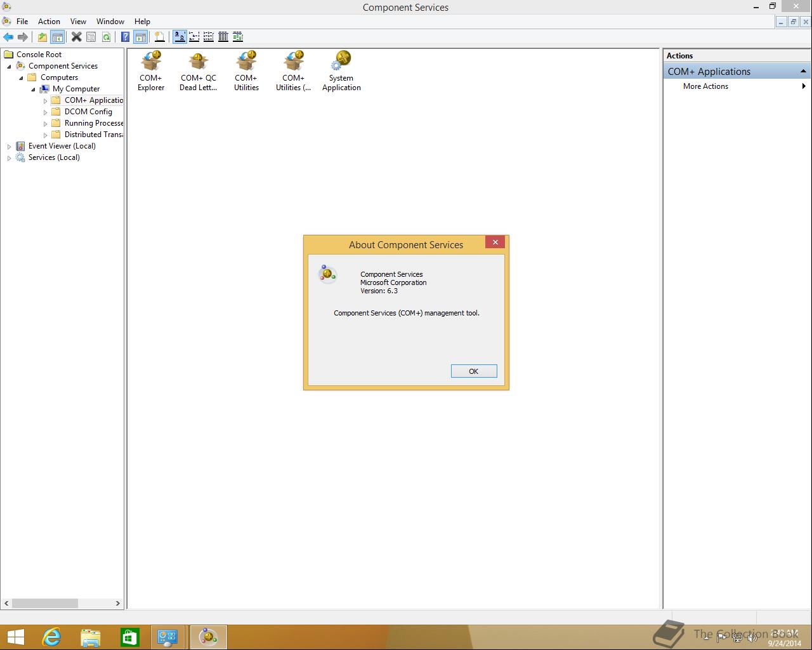Collapse COM+ Applications section in Actions pane

(803, 71)
